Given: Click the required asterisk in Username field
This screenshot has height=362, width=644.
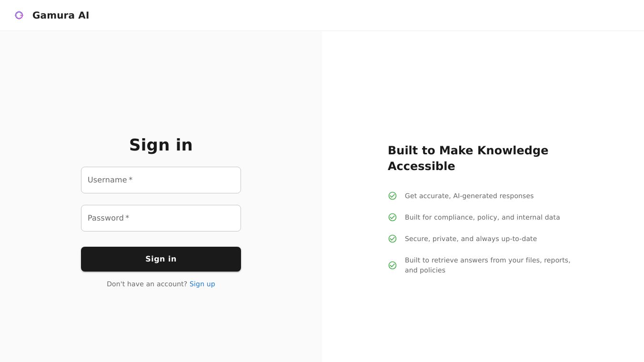Looking at the screenshot, I should [131, 180].
